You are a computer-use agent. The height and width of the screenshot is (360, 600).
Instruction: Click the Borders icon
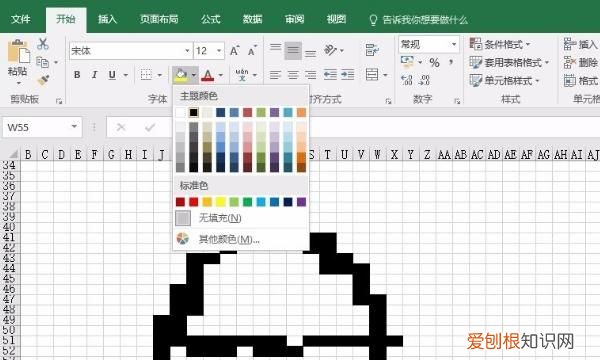(146, 75)
